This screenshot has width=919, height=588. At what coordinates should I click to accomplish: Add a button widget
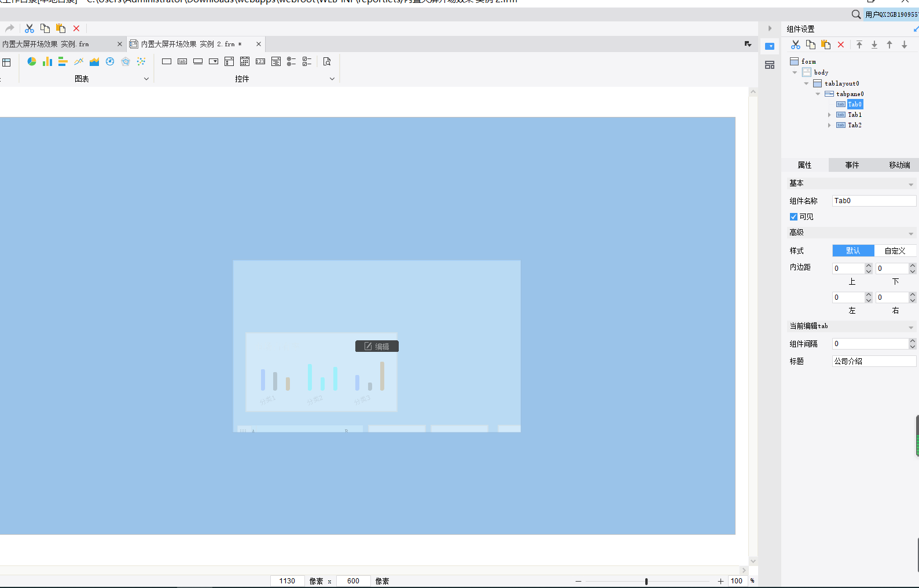click(198, 61)
